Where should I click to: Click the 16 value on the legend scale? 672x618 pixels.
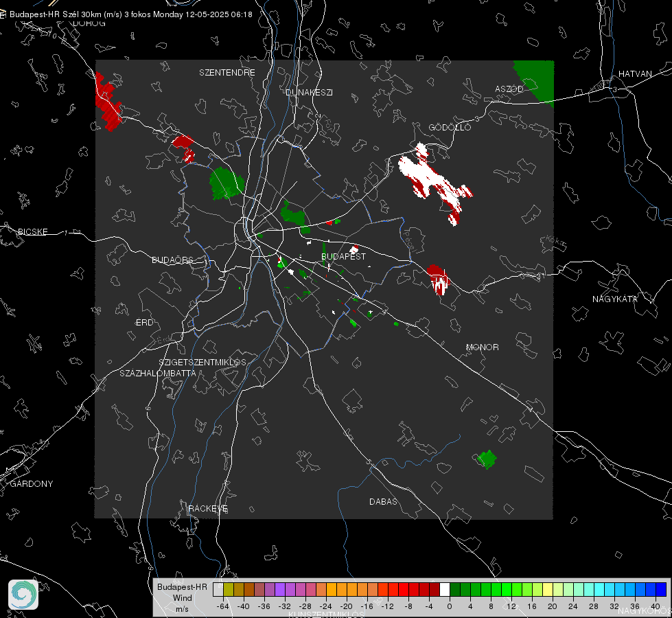point(531,606)
